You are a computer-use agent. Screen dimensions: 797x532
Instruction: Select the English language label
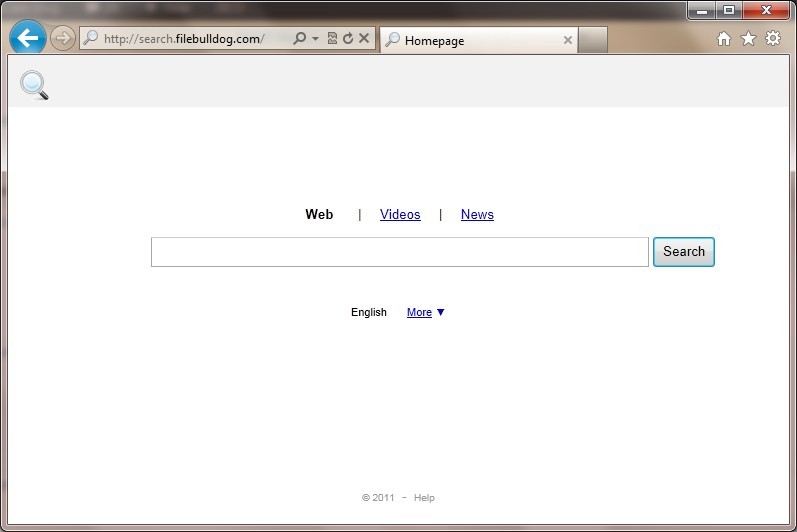[x=369, y=312]
